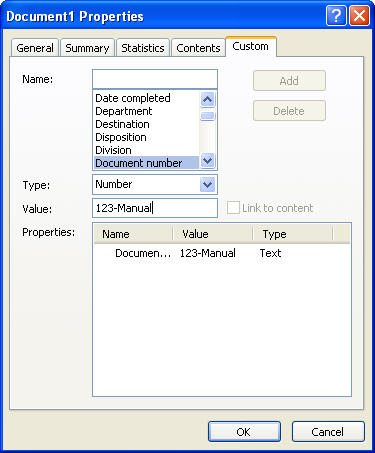Select Document number in the name list
The image size is (375, 453).
(147, 163)
